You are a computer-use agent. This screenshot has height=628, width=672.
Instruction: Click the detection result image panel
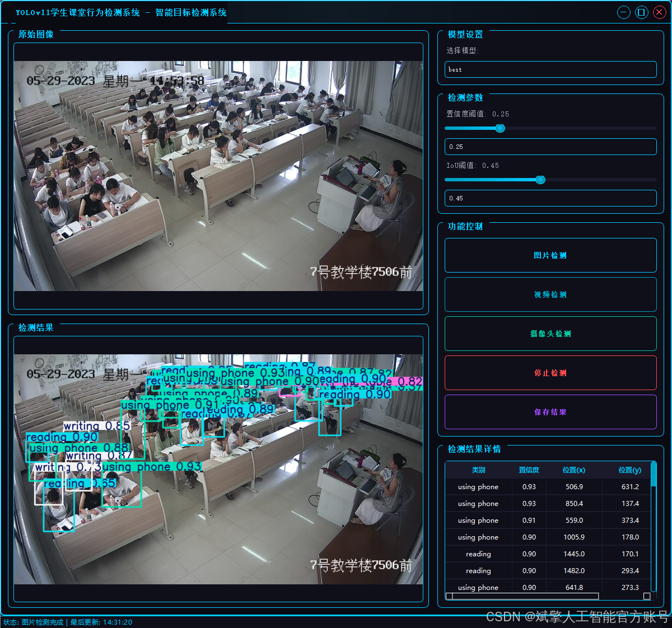click(x=218, y=470)
